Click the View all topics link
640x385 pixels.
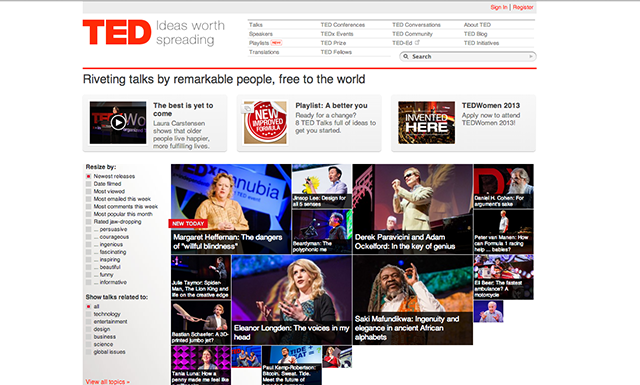click(x=107, y=382)
